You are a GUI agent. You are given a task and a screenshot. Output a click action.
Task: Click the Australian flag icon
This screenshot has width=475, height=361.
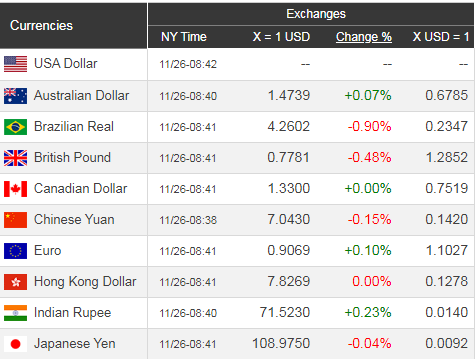15,96
